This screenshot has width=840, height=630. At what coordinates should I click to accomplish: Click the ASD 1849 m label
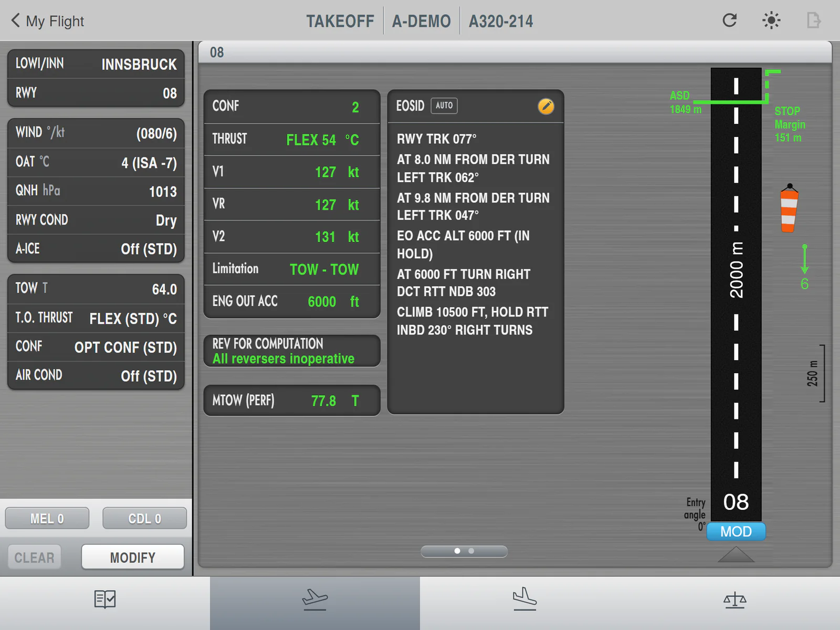pos(685,102)
